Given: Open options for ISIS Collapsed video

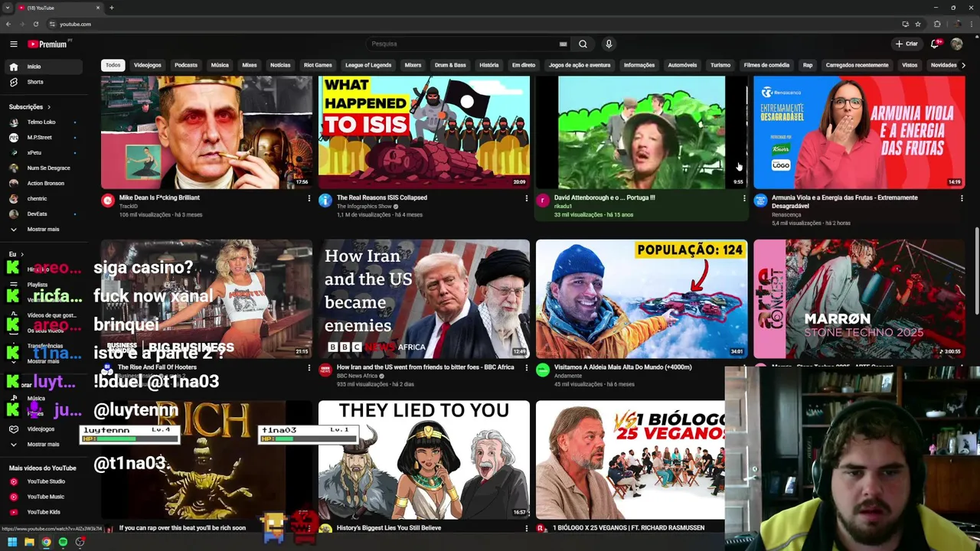Looking at the screenshot, I should (526, 198).
